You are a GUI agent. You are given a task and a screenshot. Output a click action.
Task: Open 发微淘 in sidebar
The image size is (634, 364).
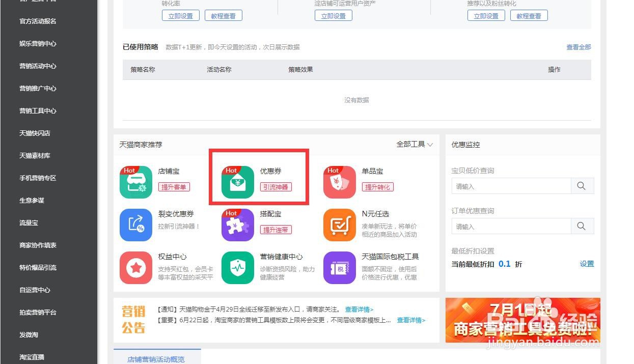(x=29, y=335)
